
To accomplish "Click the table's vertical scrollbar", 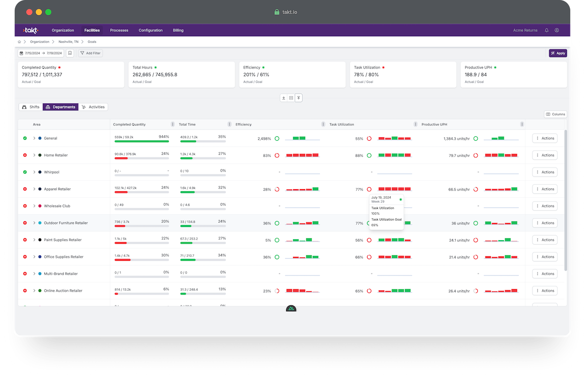I will click(x=565, y=200).
